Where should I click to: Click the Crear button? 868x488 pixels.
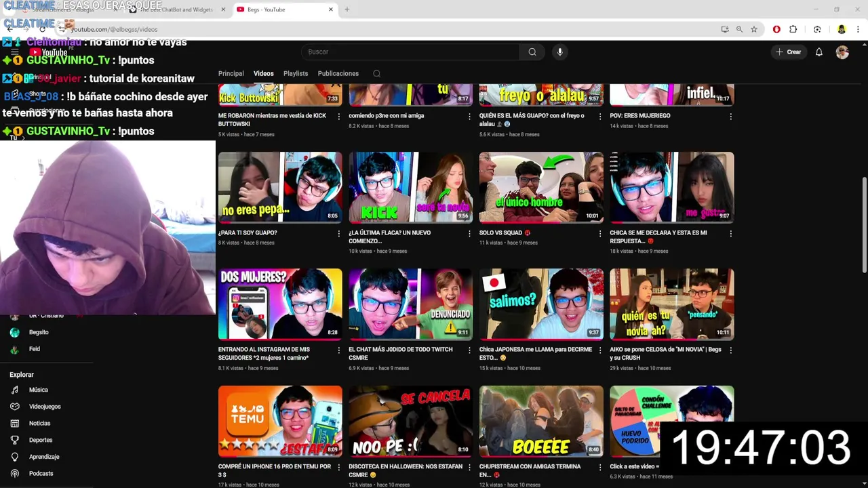point(789,52)
